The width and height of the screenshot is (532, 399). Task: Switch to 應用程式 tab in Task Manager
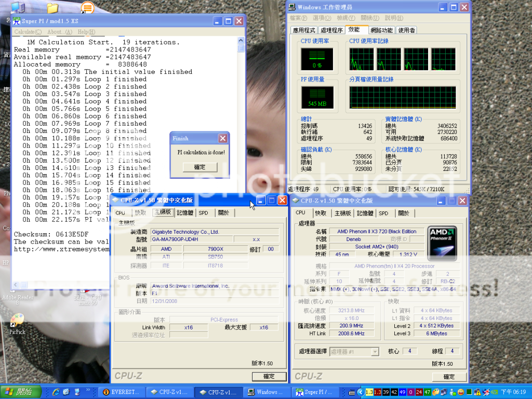coord(304,30)
